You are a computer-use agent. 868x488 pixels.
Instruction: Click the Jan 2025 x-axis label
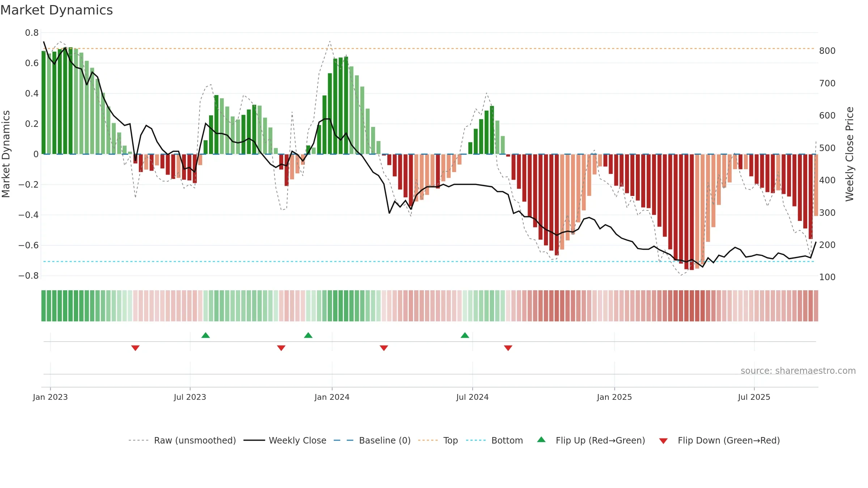point(614,397)
